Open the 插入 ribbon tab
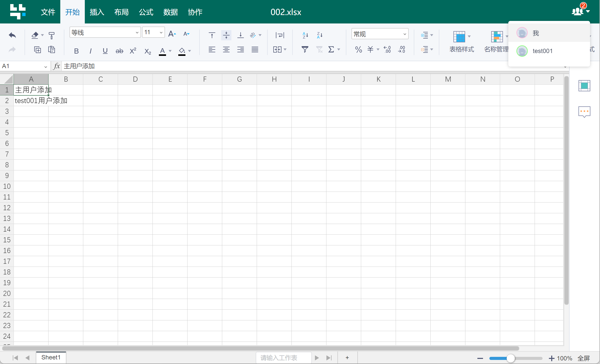Screen dimensions: 600x364 [x=97, y=12]
